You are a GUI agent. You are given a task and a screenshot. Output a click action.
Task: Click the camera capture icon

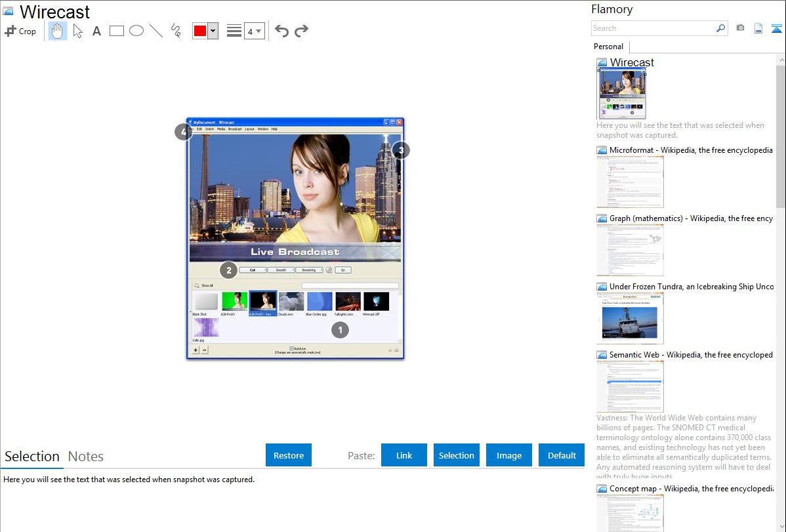click(740, 28)
